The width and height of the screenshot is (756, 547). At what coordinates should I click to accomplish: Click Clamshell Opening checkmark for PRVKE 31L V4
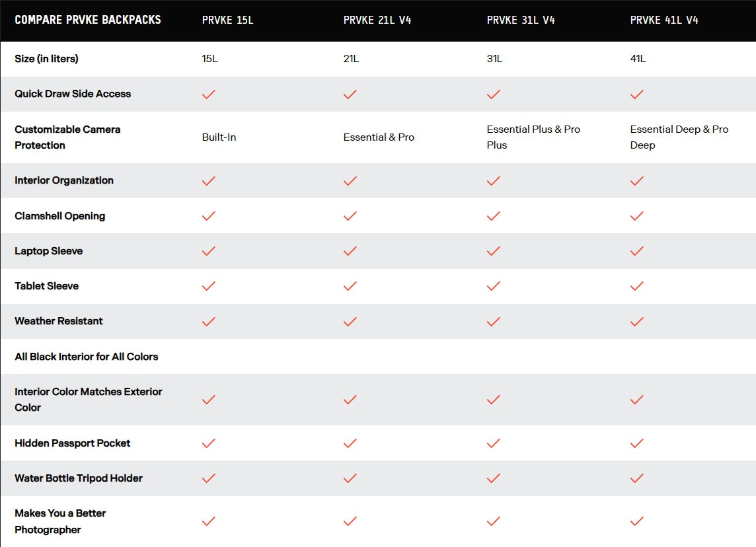click(x=493, y=216)
